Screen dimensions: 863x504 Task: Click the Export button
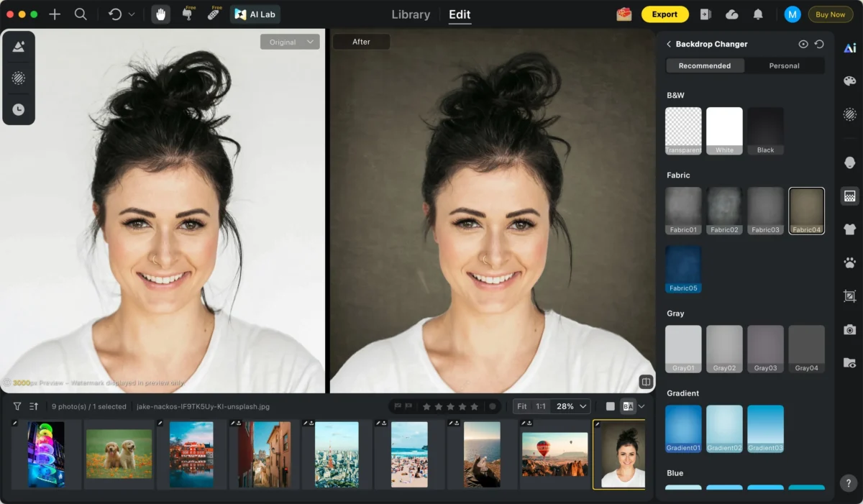(665, 14)
